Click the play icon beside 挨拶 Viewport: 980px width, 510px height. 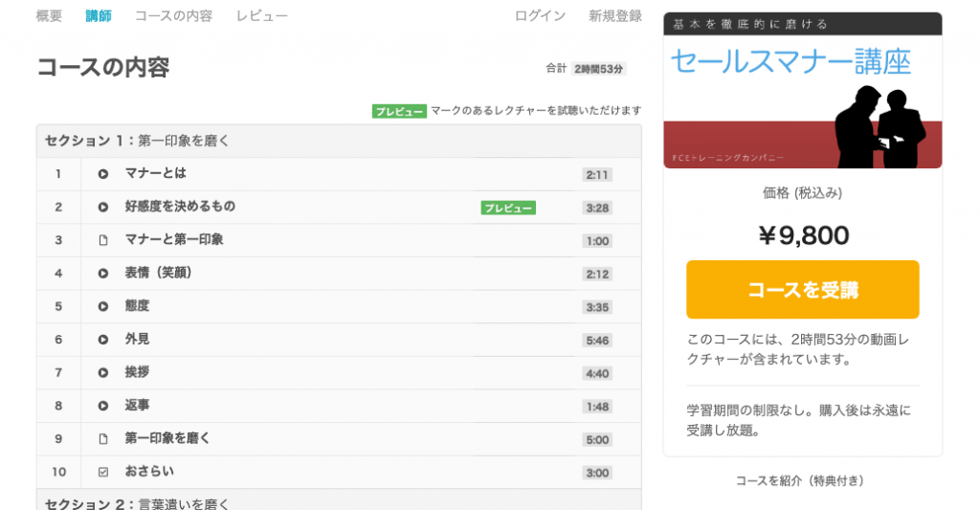103,373
